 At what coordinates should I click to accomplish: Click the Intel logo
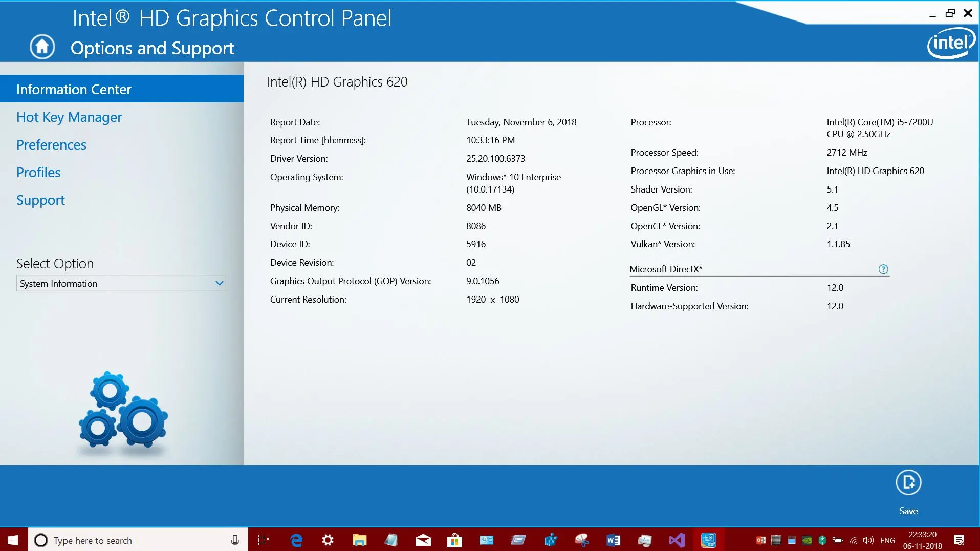click(x=951, y=43)
